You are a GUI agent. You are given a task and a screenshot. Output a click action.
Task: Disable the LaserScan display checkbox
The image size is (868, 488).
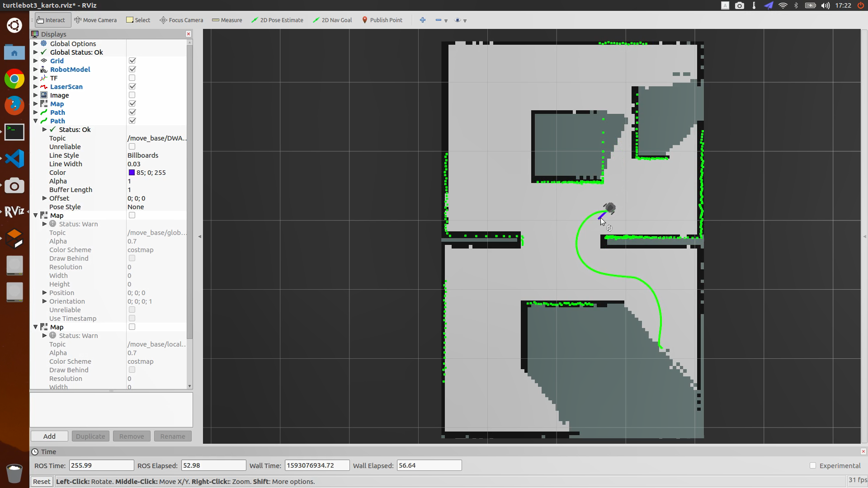point(132,87)
